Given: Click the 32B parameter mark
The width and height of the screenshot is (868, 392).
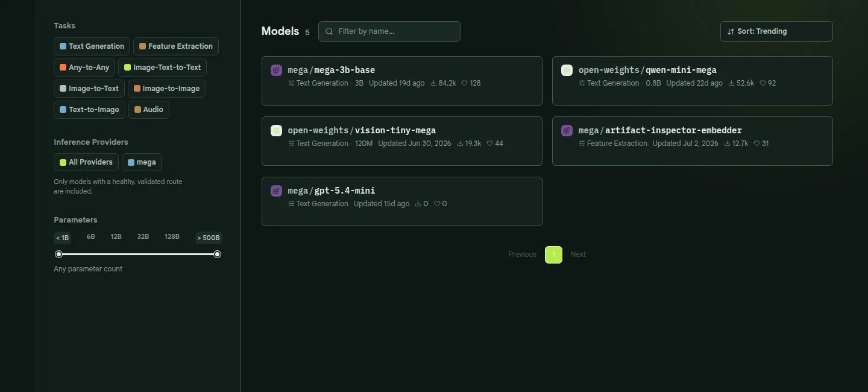Looking at the screenshot, I should pos(143,237).
